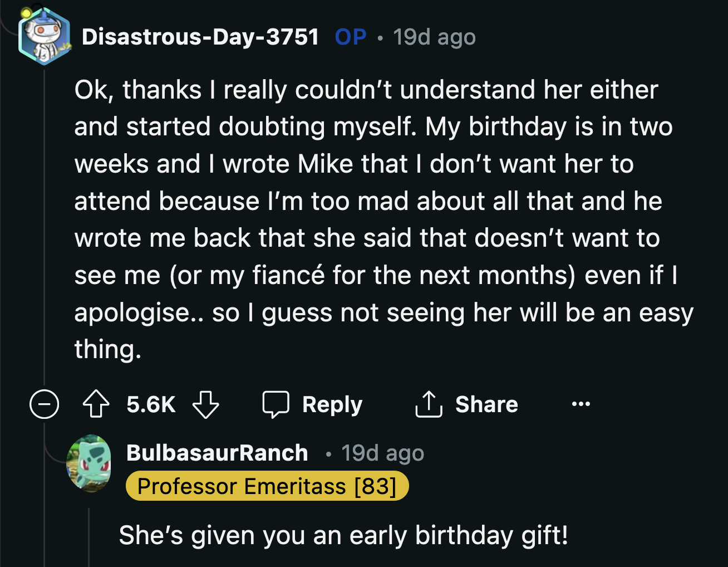This screenshot has height=567, width=728.
Task: Click the 5.6K vote count
Action: pos(151,404)
